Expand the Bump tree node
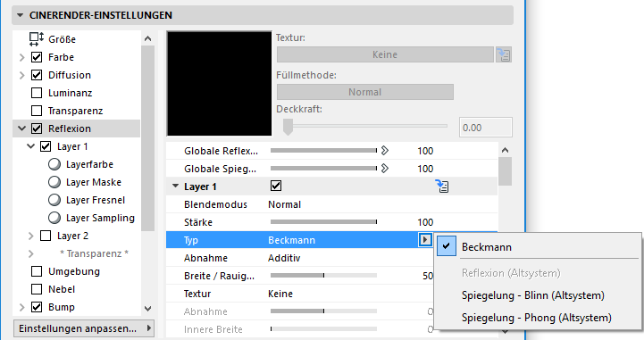644x340 pixels. click(22, 307)
